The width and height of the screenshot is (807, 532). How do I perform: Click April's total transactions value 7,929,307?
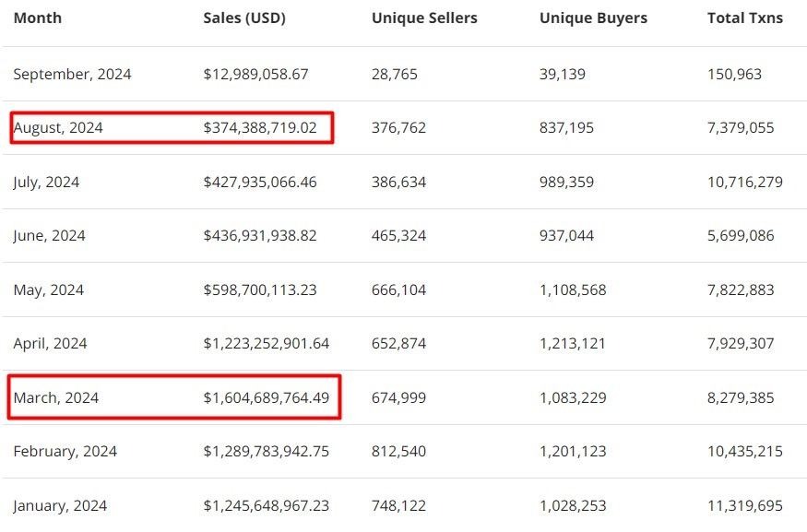[741, 343]
